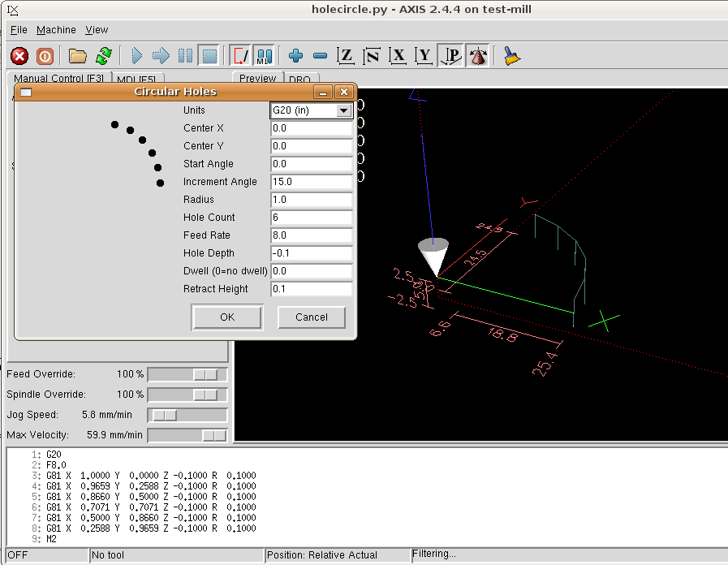Switch to Z top view

tap(346, 56)
